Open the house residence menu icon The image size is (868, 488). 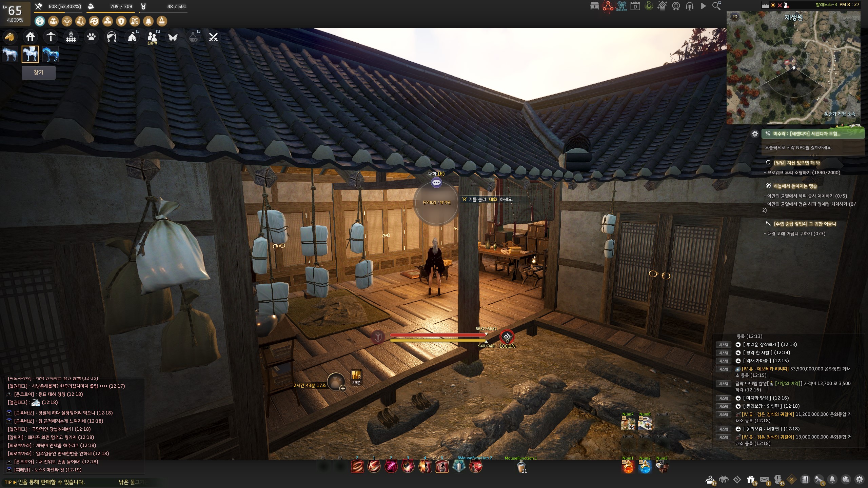30,37
